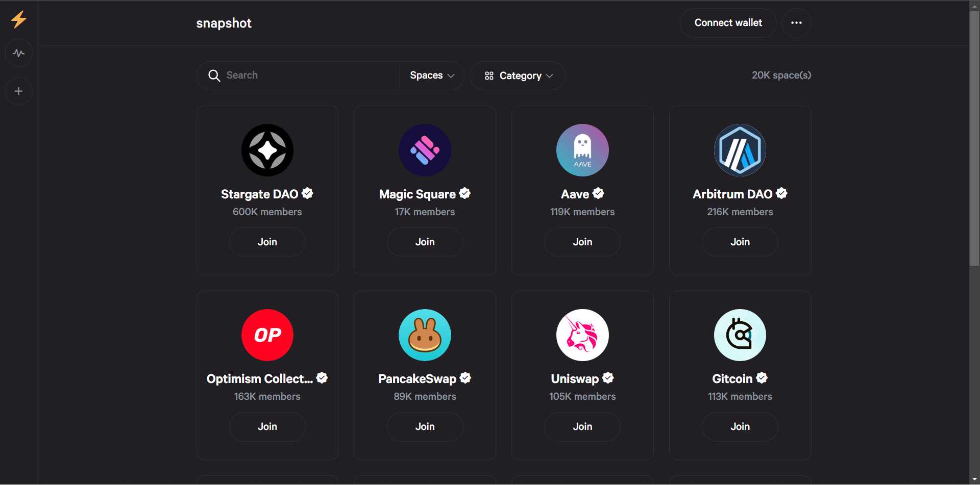
Task: Click Optimism Collective verified badge
Action: [322, 378]
